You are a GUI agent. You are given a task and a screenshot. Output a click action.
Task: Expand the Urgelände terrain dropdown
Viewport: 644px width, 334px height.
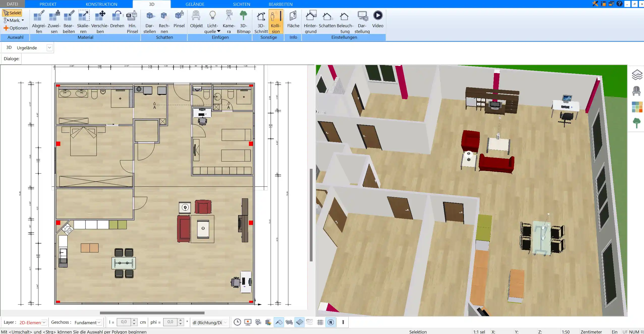tap(49, 47)
